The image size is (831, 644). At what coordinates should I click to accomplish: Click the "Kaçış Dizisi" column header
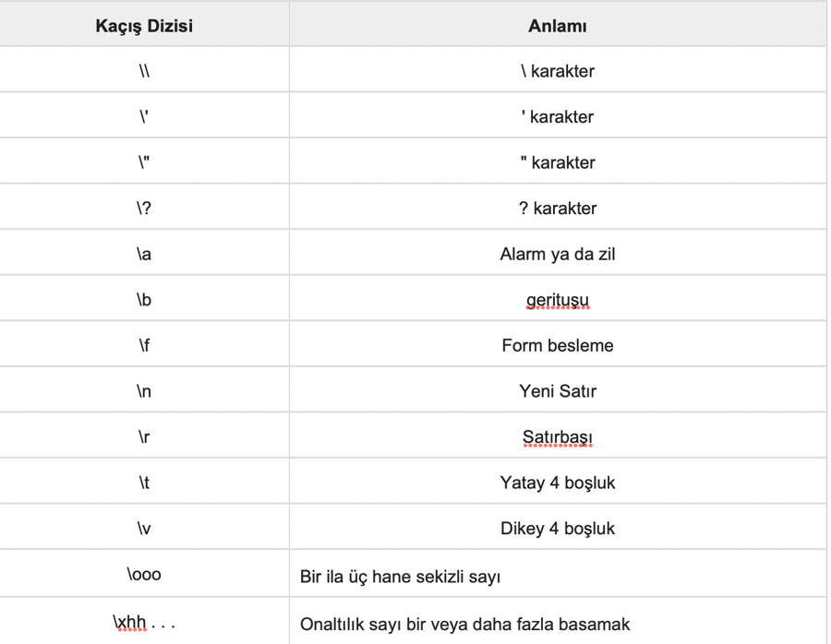(144, 26)
